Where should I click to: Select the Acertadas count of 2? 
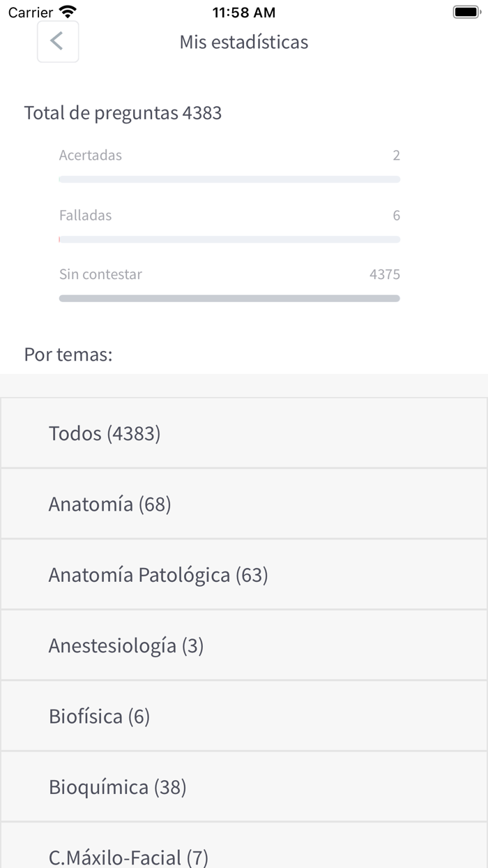pos(397,155)
